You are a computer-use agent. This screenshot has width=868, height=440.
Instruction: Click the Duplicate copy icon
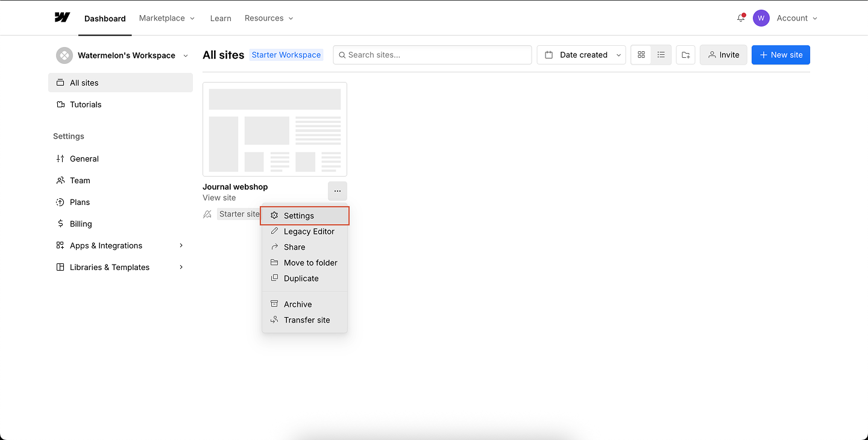point(274,278)
